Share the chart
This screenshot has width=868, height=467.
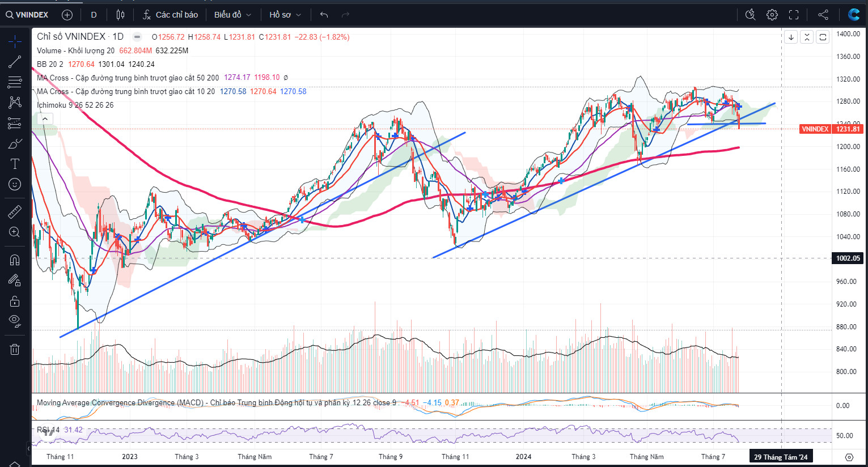pyautogui.click(x=823, y=15)
